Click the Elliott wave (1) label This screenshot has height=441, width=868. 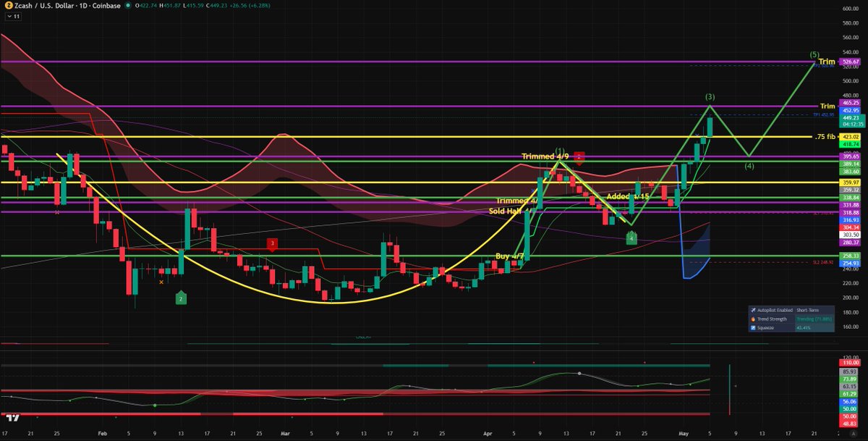(560, 151)
